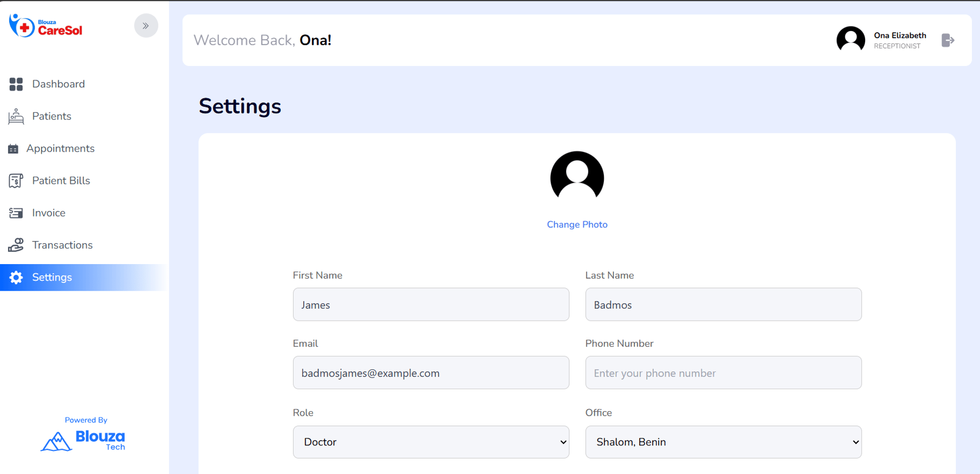Click the Transactions hand-coin icon
980x474 pixels.
click(x=16, y=245)
